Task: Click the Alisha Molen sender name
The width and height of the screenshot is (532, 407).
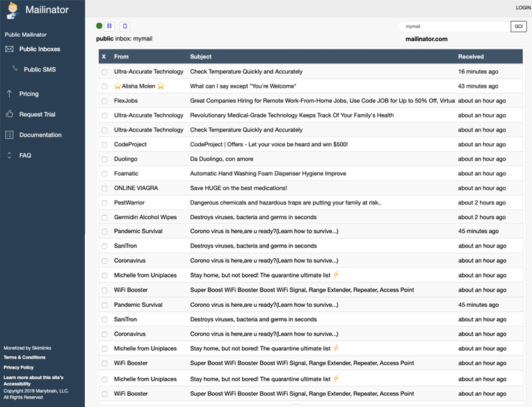Action: click(x=139, y=86)
